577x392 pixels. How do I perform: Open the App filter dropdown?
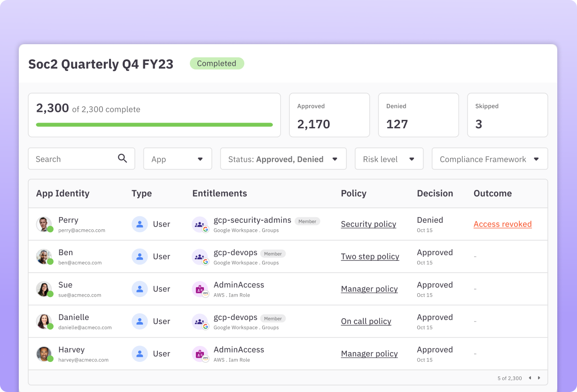click(178, 159)
